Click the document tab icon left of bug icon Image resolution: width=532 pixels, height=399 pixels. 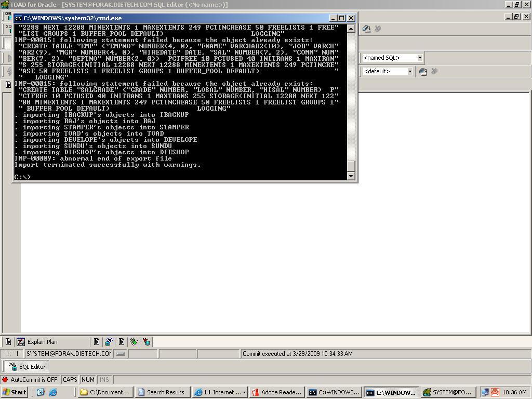point(122,342)
